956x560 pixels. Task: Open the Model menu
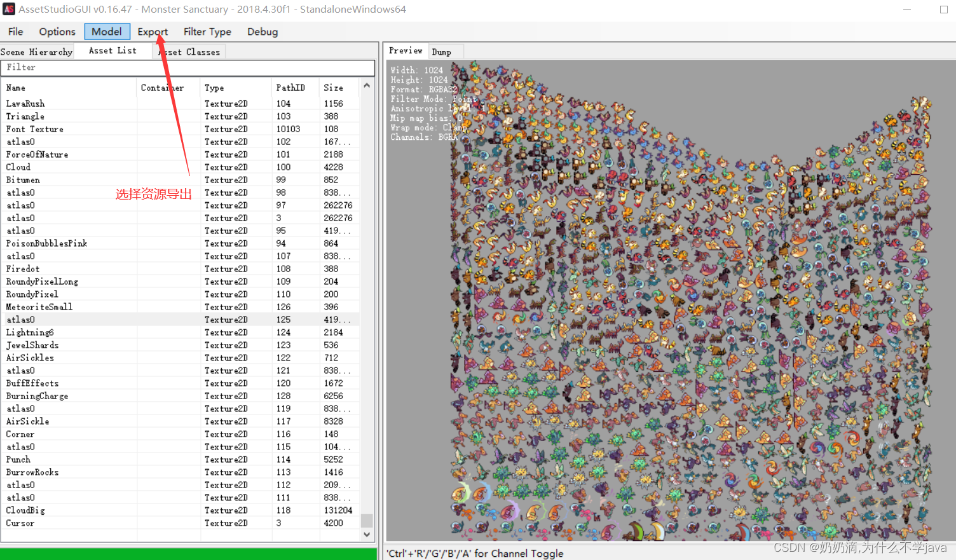coord(107,31)
